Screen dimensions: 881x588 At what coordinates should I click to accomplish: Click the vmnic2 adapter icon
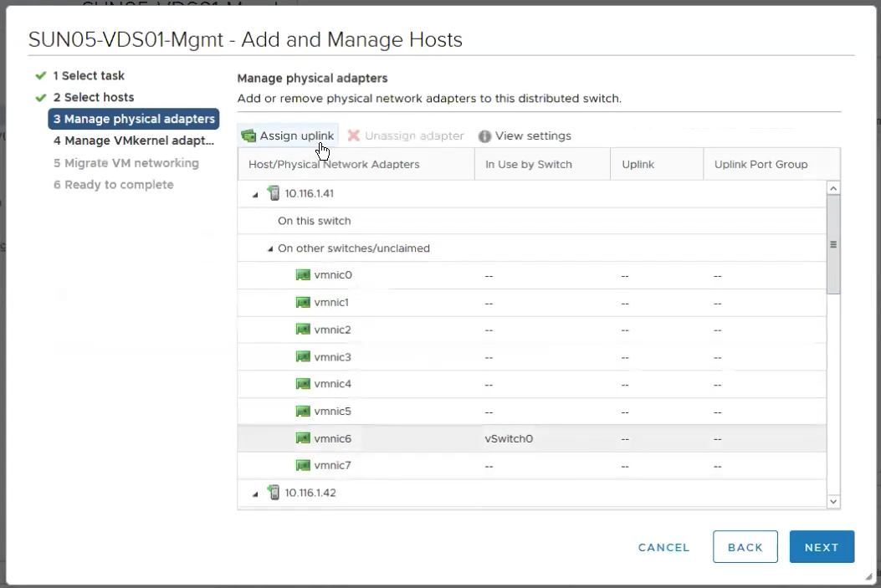(x=303, y=329)
